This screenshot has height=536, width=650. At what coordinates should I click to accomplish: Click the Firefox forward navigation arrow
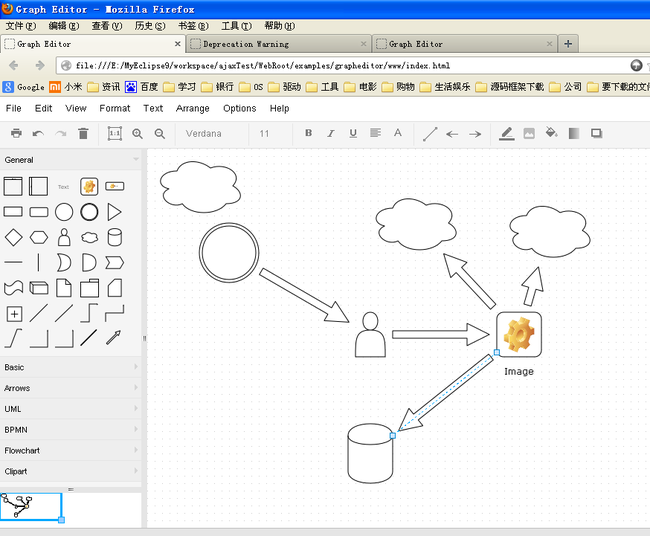coord(40,65)
